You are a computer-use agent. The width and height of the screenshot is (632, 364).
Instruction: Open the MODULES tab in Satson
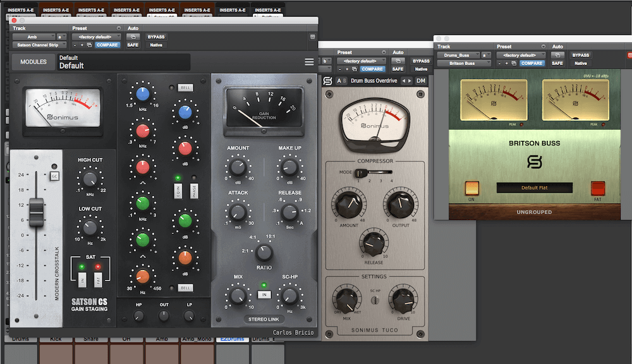click(x=33, y=62)
